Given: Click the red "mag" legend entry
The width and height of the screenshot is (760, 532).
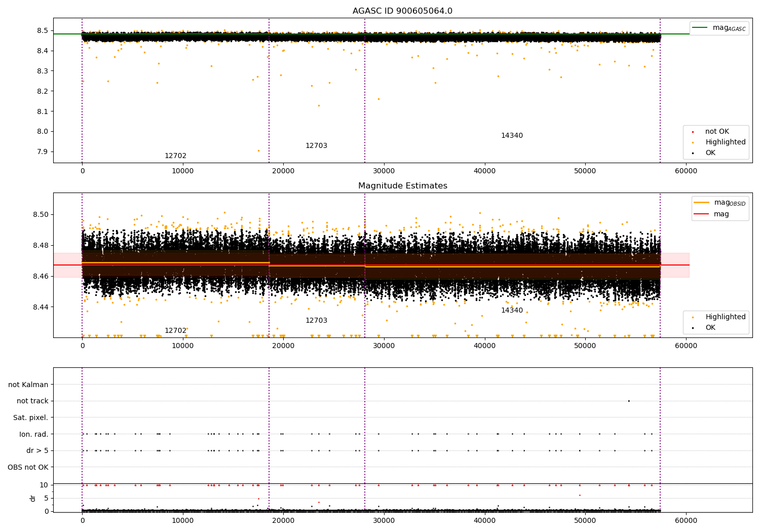Looking at the screenshot, I should [711, 214].
